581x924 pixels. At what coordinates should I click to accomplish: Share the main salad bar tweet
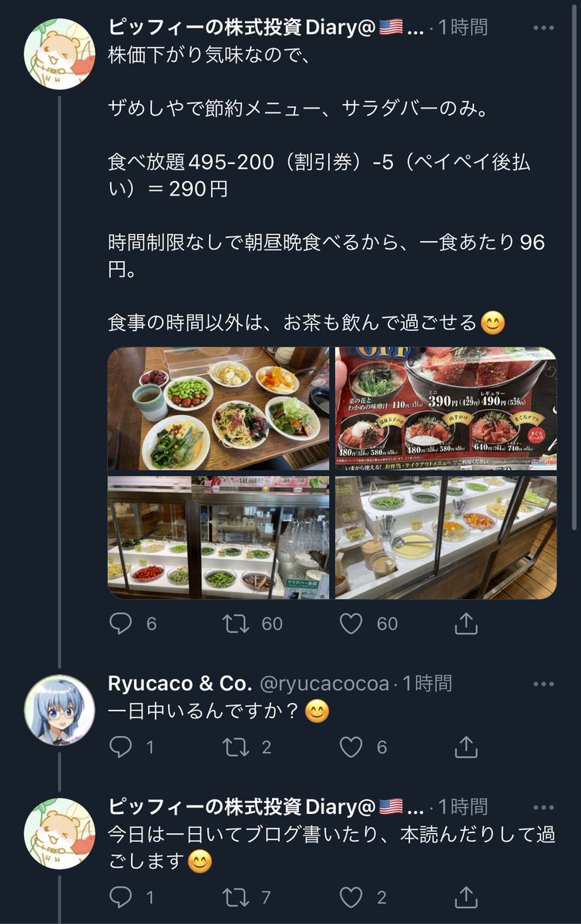coord(466,623)
